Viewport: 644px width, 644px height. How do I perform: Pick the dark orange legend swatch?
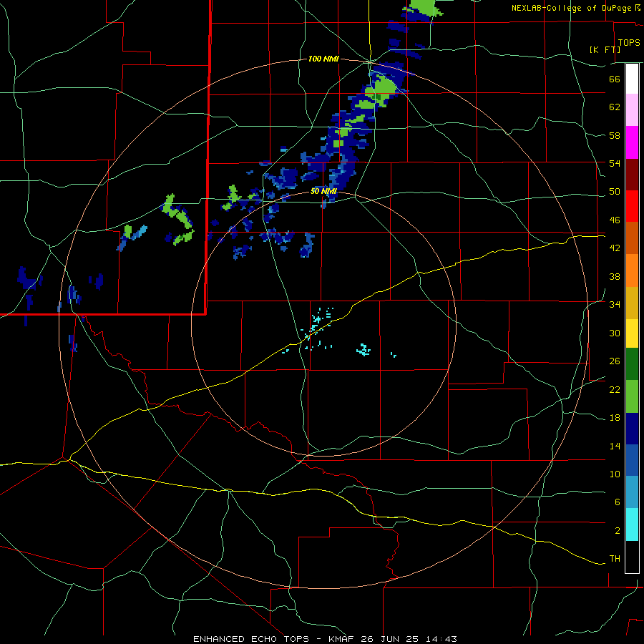pyautogui.click(x=632, y=238)
